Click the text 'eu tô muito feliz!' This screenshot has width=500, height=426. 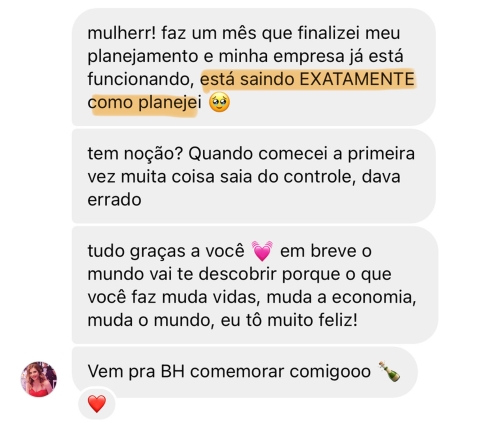(x=289, y=320)
